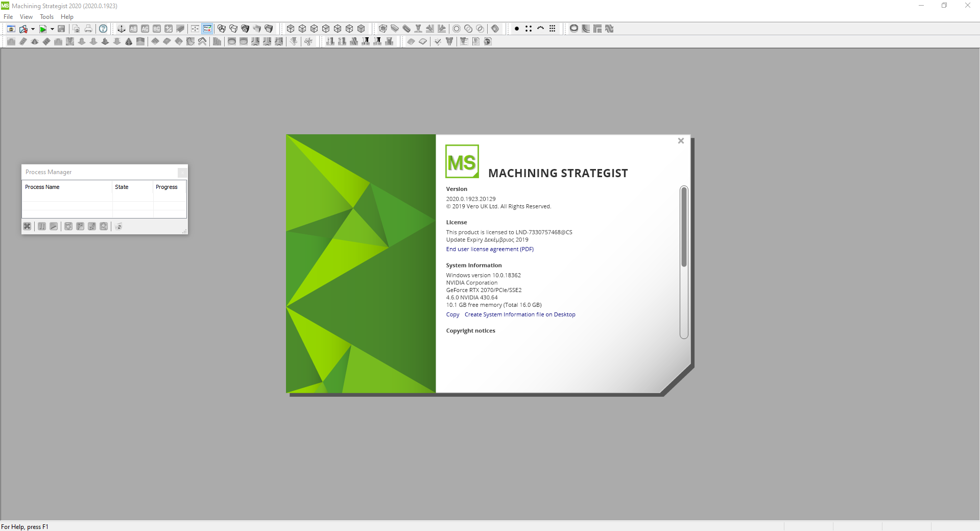980x531 pixels.
Task: Click the dot grid array icon
Action: [552, 29]
